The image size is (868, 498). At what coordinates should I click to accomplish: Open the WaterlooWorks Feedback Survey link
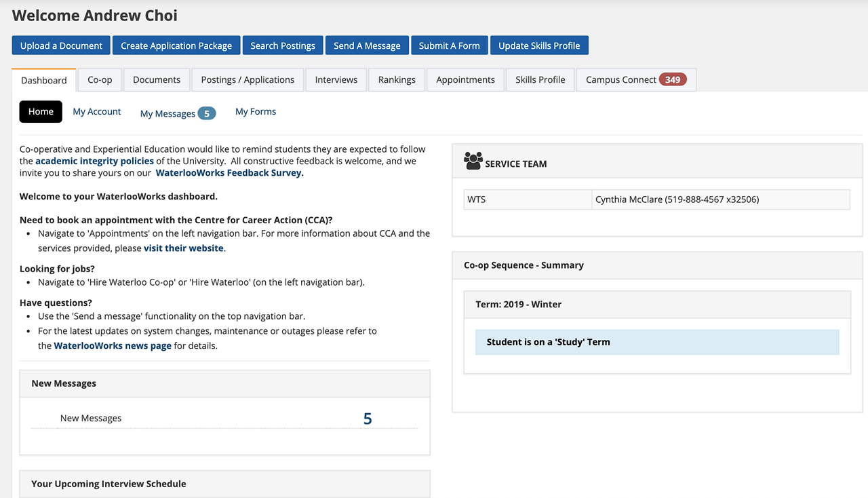(x=229, y=172)
